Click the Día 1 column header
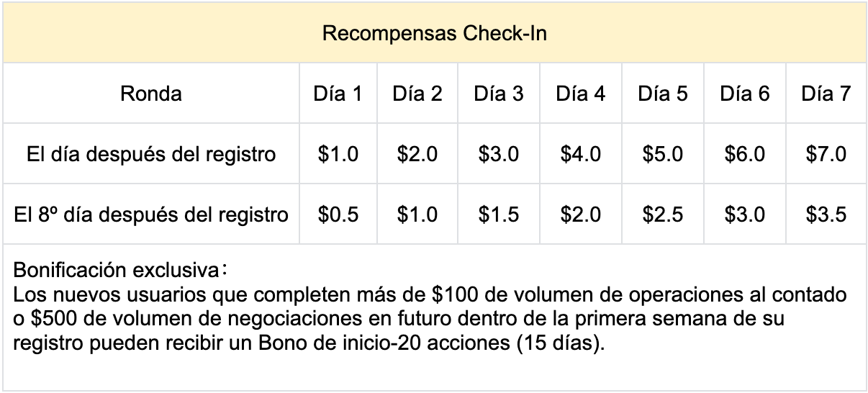Viewport: 868px width, 393px height. tap(337, 94)
